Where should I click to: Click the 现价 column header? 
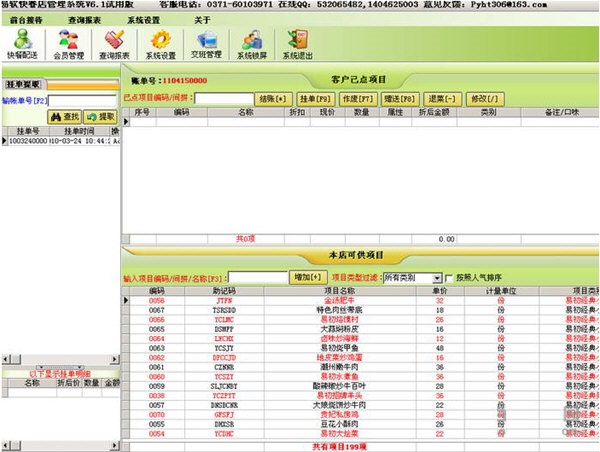[x=328, y=112]
